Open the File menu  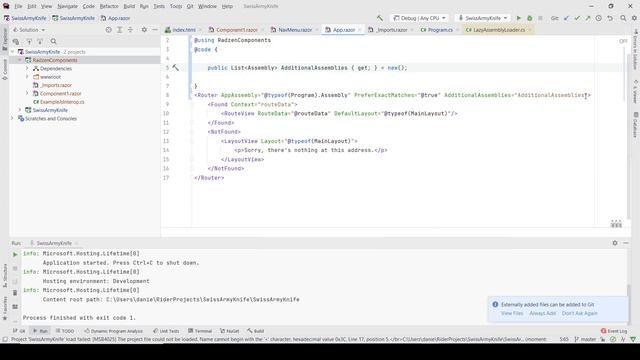(18, 6)
